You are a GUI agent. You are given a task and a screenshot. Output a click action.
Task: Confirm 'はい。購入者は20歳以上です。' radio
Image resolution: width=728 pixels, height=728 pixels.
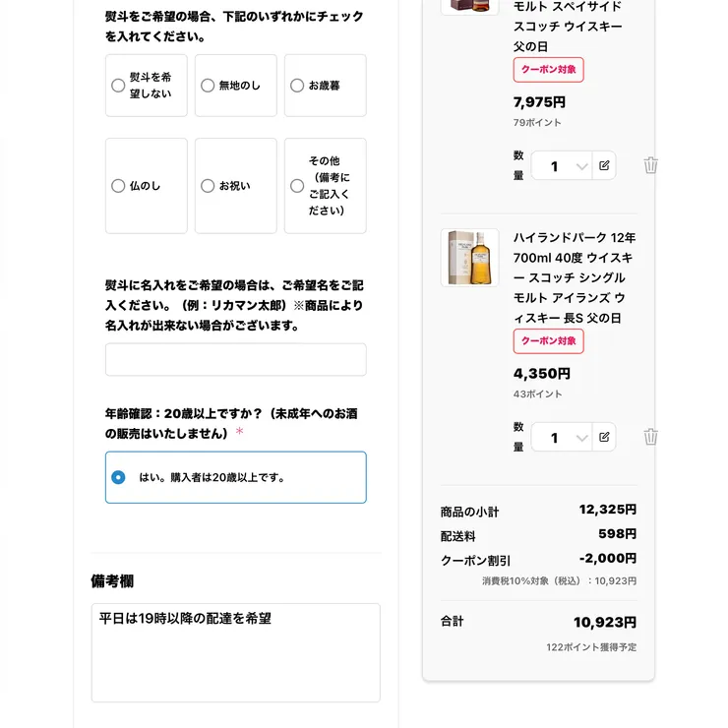click(118, 477)
